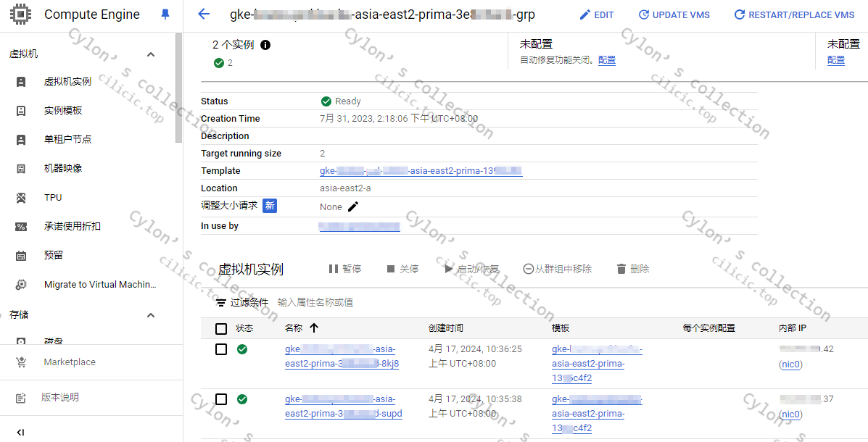Click the 机器映像 sidebar icon
Viewport: 868px width, 442px height.
21,169
